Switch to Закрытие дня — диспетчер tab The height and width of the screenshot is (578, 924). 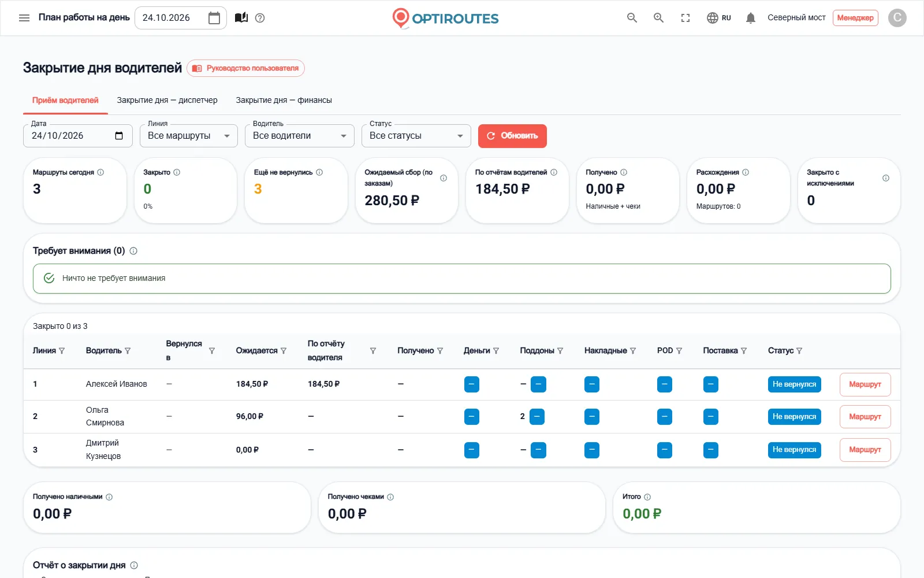(167, 100)
